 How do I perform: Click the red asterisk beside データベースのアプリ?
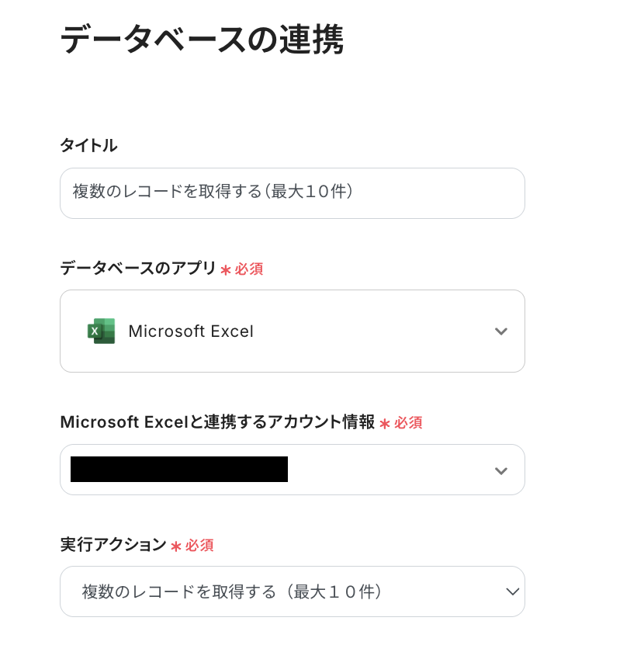click(226, 270)
